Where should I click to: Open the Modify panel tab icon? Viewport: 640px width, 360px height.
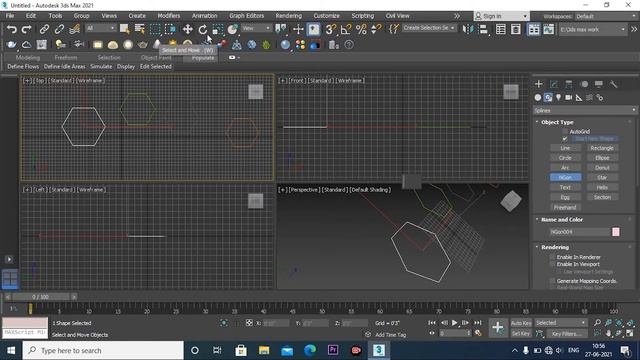pyautogui.click(x=554, y=84)
